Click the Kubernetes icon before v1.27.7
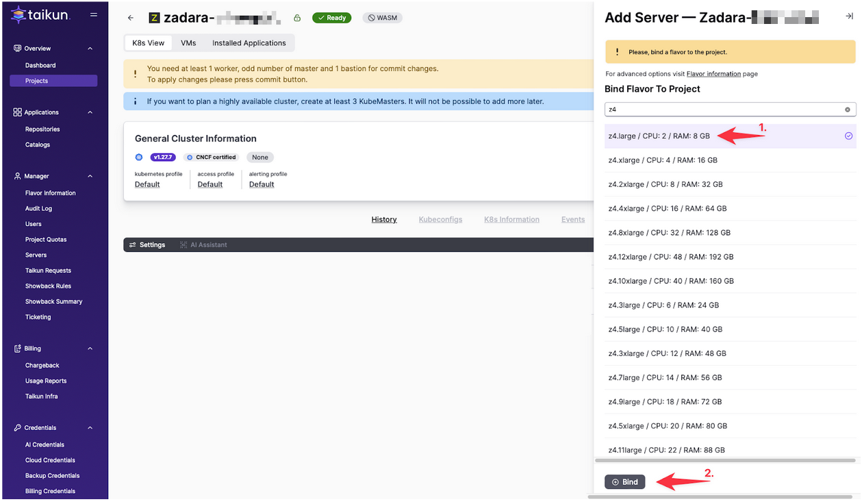Viewport: 862px width, 504px height. click(x=139, y=157)
